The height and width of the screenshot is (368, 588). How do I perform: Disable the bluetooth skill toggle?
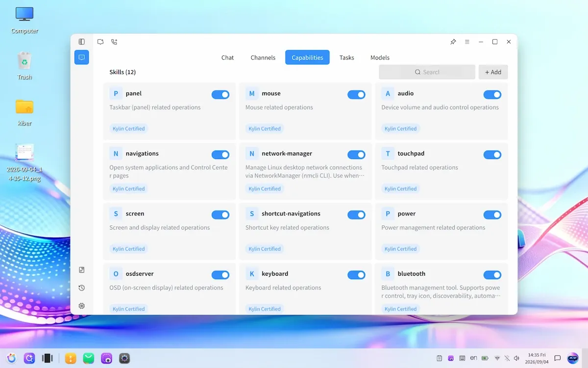click(492, 275)
